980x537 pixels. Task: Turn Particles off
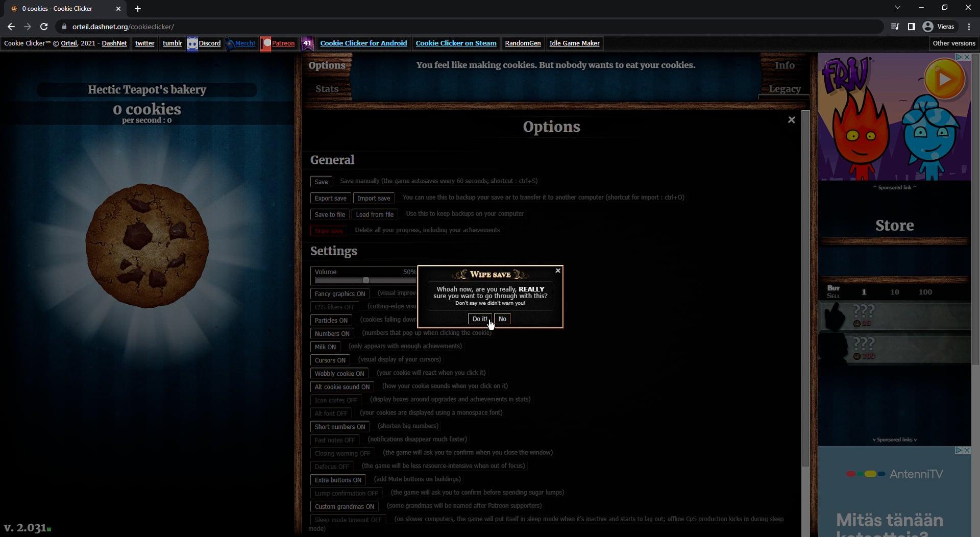[x=331, y=320]
